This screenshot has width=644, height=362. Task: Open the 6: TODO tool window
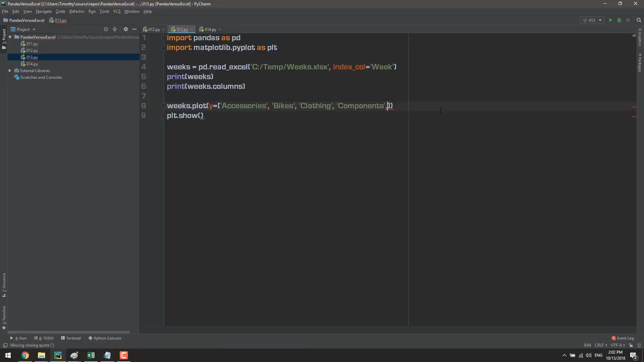click(44, 338)
